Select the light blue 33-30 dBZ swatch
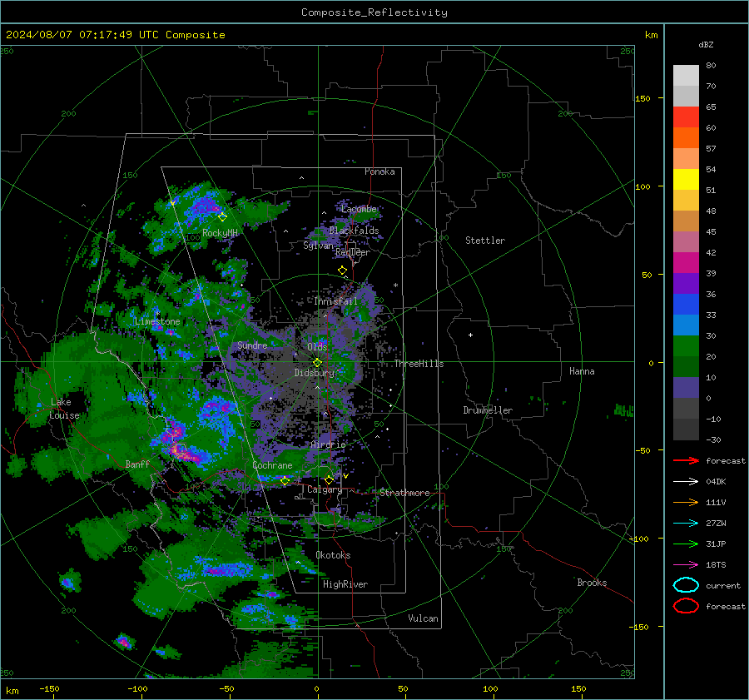The height and width of the screenshot is (700, 749). click(x=686, y=325)
